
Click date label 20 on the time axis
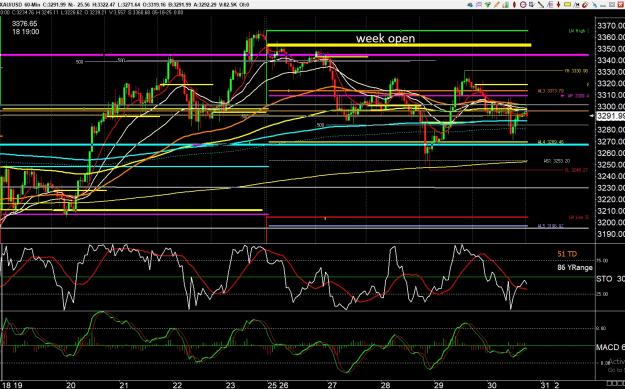point(71,385)
